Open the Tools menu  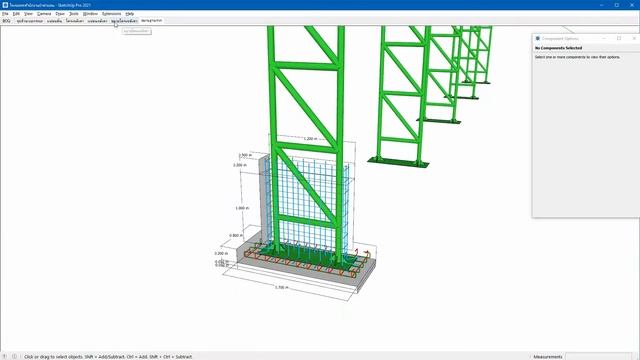coord(74,13)
